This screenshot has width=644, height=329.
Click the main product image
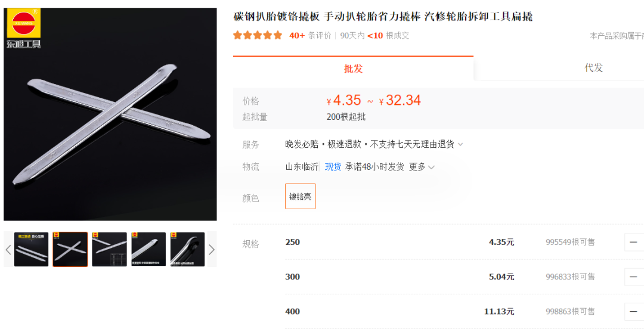tap(110, 114)
